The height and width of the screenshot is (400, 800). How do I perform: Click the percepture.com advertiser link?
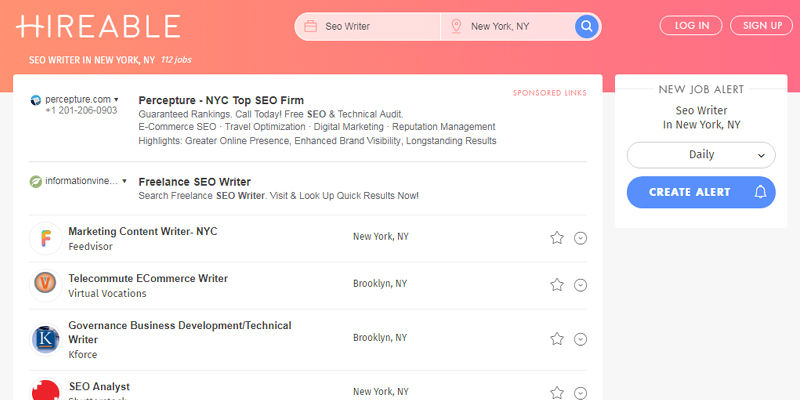coord(78,99)
